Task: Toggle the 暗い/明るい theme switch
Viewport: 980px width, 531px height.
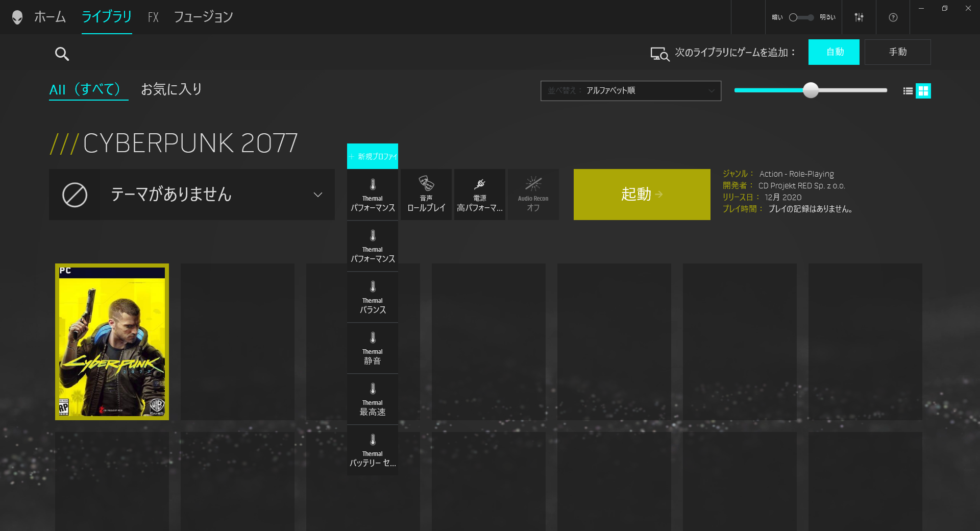Action: pos(801,17)
